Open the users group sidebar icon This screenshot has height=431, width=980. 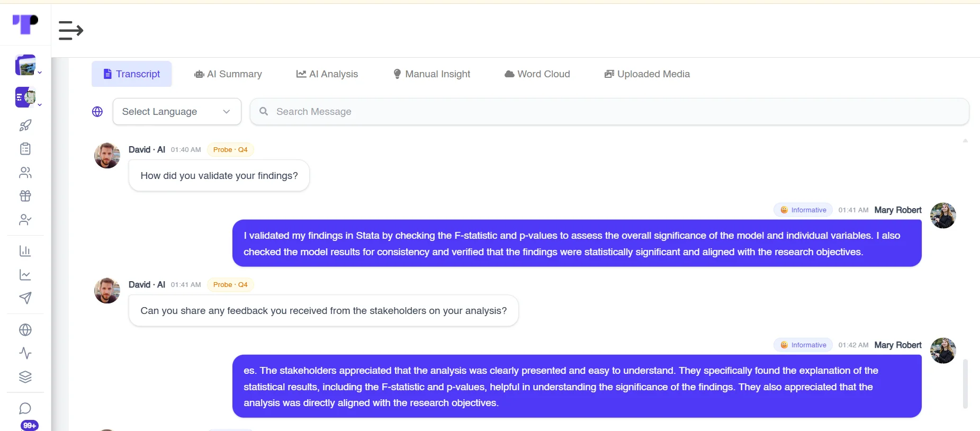[25, 173]
